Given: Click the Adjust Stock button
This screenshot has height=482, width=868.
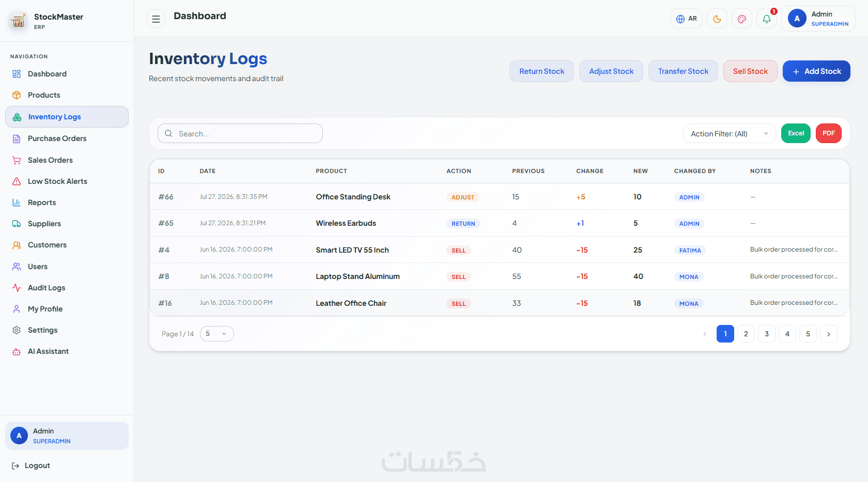Looking at the screenshot, I should tap(611, 71).
